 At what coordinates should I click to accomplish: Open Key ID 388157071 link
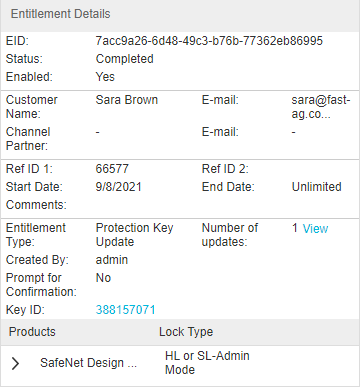point(125,310)
